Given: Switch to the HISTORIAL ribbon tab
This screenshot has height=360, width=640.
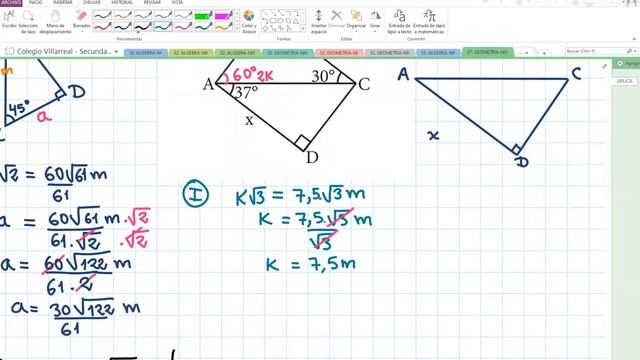Looking at the screenshot, I should (122, 2).
